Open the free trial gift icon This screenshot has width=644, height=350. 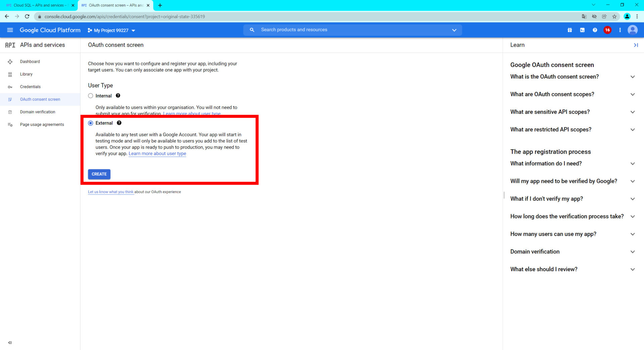[570, 30]
